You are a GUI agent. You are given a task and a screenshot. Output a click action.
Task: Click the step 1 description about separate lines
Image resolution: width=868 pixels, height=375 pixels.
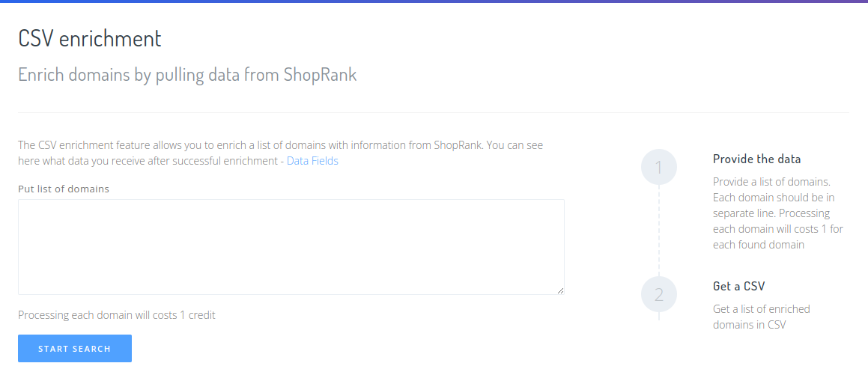coord(777,213)
